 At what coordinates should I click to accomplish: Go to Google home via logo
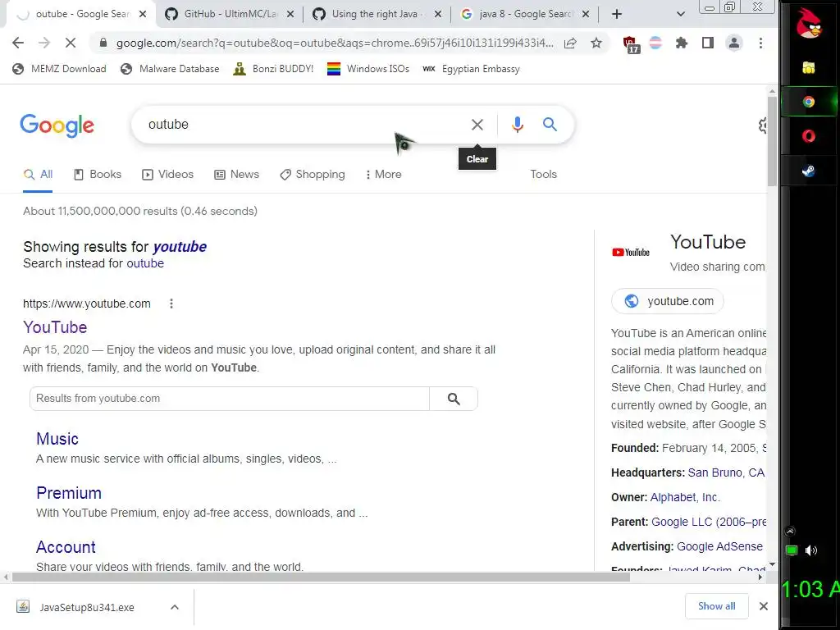57,126
